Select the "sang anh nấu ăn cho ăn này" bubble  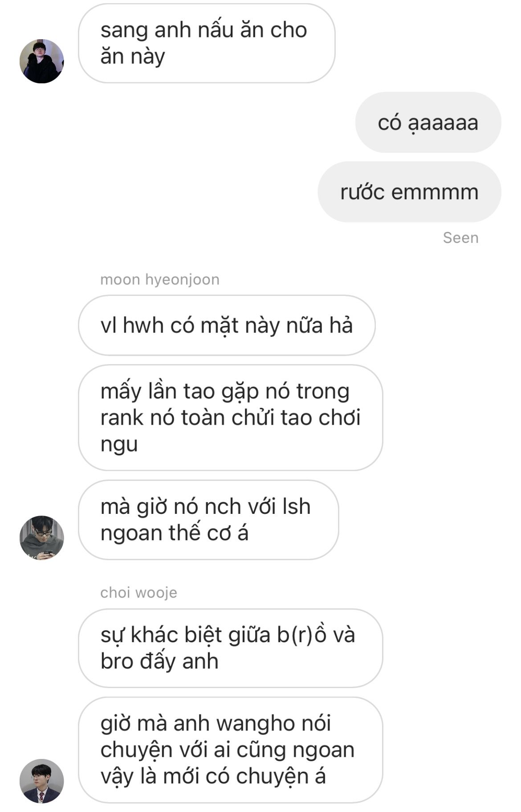click(207, 43)
